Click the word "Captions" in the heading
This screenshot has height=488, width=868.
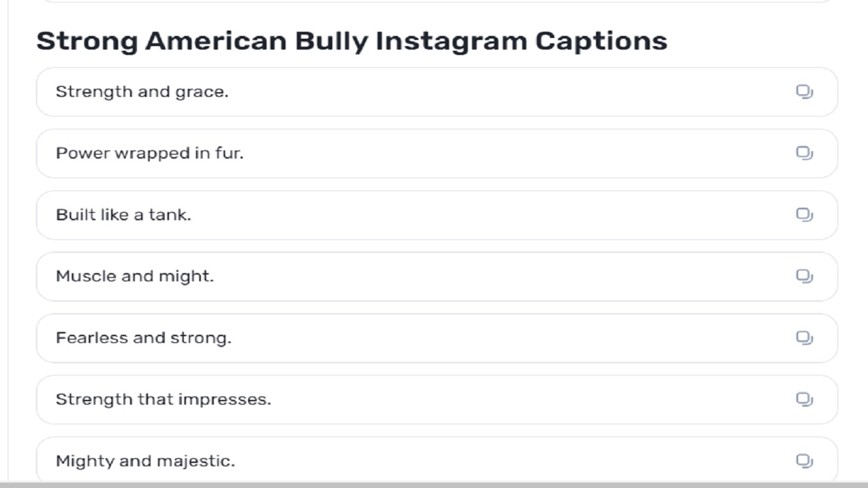point(601,41)
